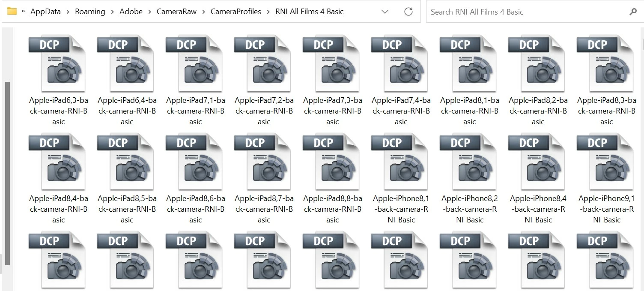Viewport: 644px width, 291px height.
Task: Click the Apple-iPad6,4-back-camera-RNI-Basic file name
Action: (127, 111)
